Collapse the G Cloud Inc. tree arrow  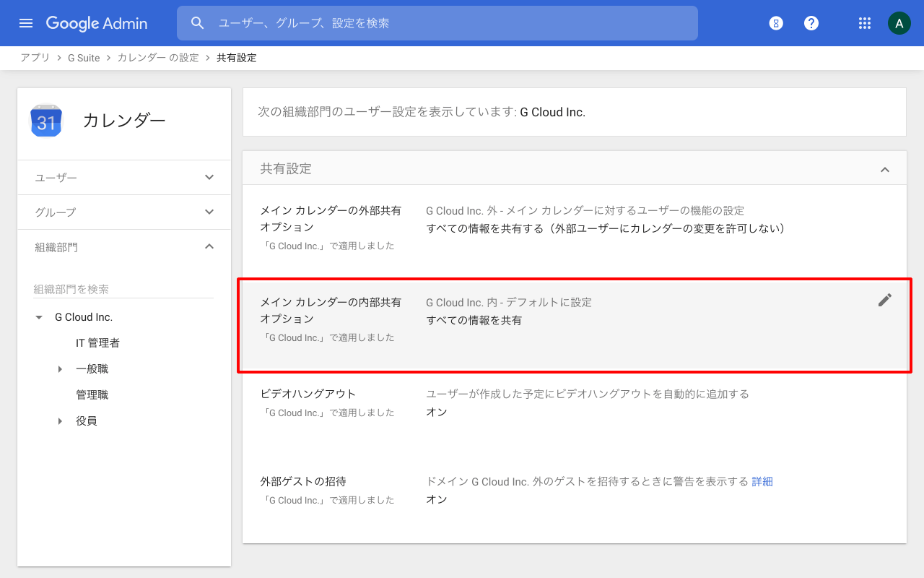(x=39, y=317)
